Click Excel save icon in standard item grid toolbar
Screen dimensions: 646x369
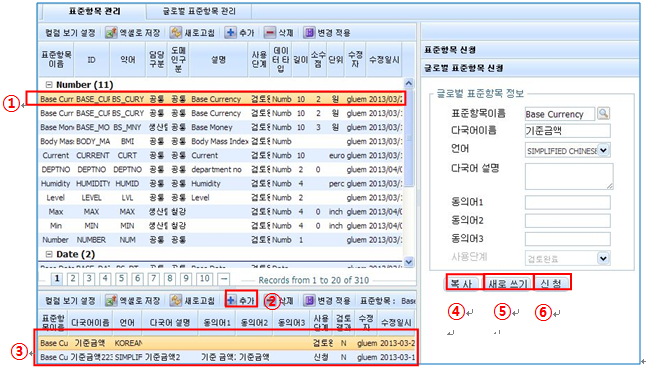[x=111, y=33]
